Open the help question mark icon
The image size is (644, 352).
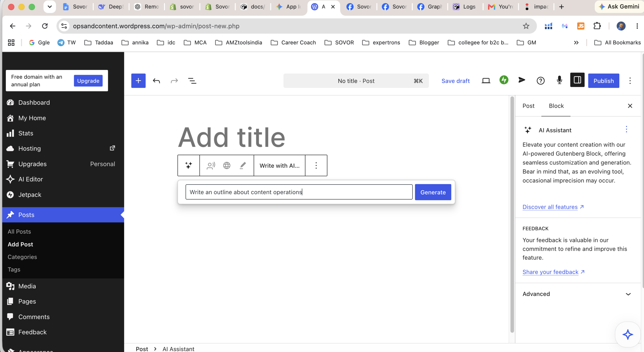[x=540, y=81]
